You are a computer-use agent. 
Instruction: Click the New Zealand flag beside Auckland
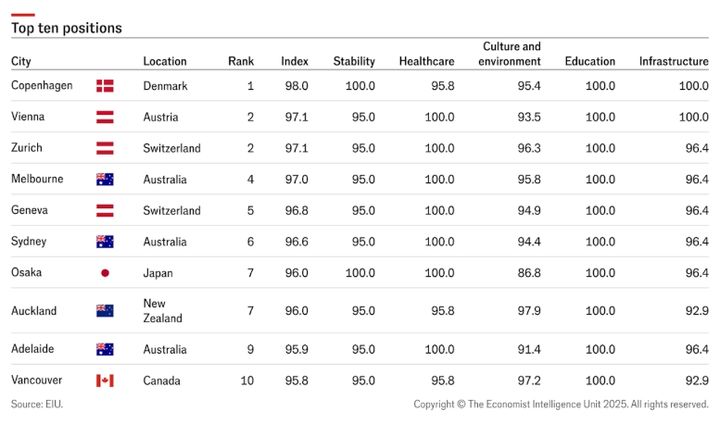(x=104, y=311)
